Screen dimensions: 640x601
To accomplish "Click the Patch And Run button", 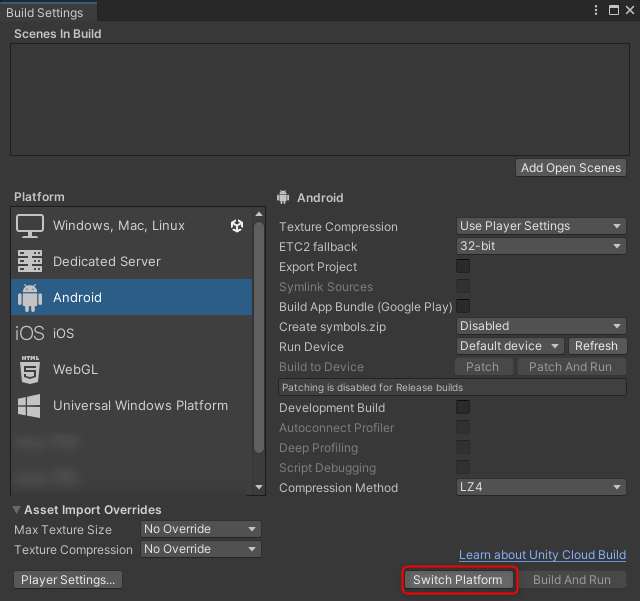I will tap(571, 367).
